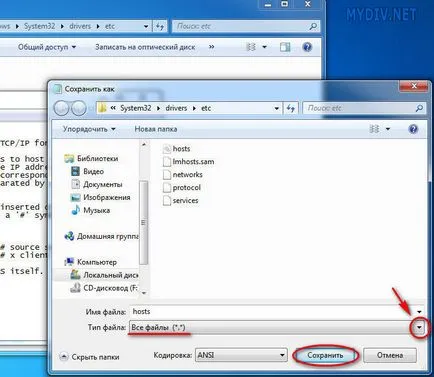Image resolution: width=434 pixels, height=377 pixels.
Task: Click in the Имя файла field
Action: coord(277,312)
